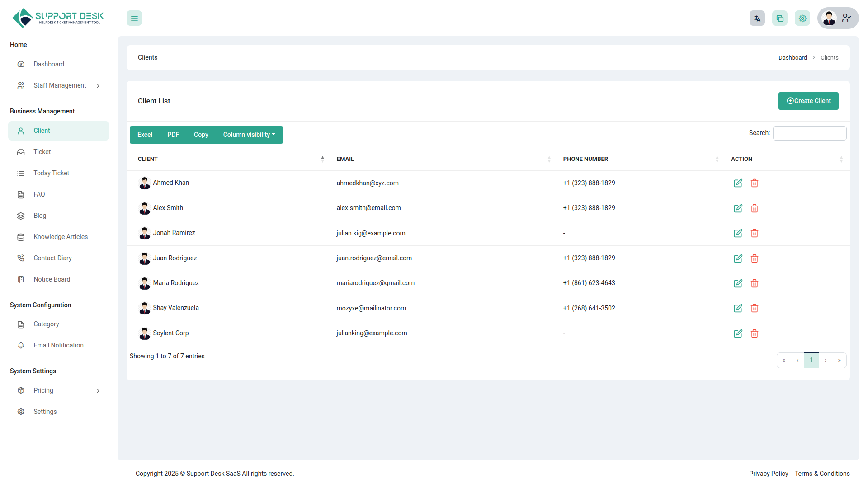Expand the Pricing section in the sidebar
This screenshot has height=488, width=868.
(x=43, y=390)
